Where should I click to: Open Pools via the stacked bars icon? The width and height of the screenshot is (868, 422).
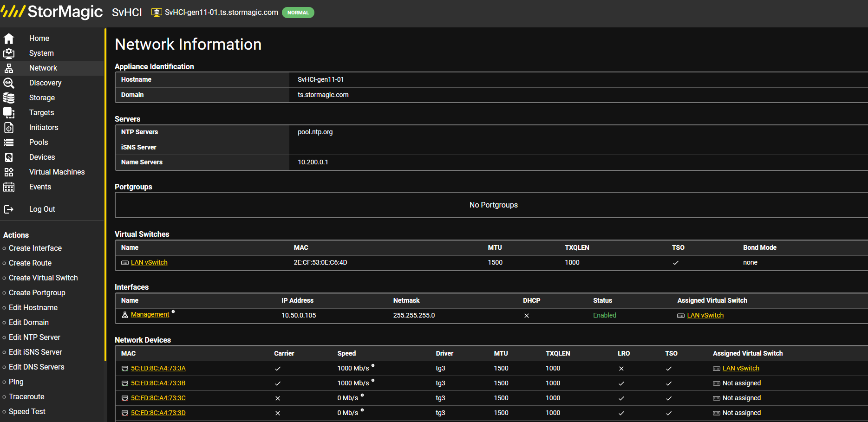(x=9, y=143)
